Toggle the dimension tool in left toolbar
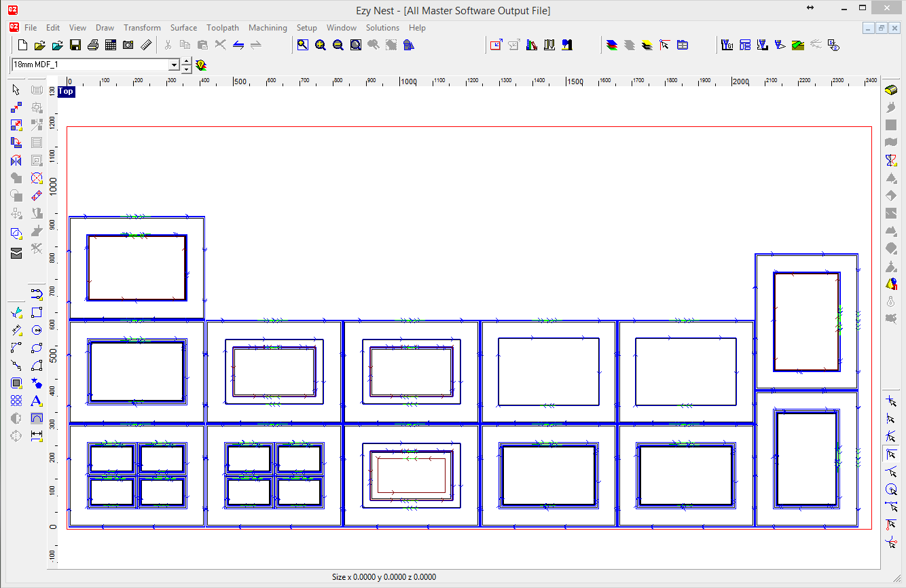The height and width of the screenshot is (588, 906). pyautogui.click(x=37, y=435)
